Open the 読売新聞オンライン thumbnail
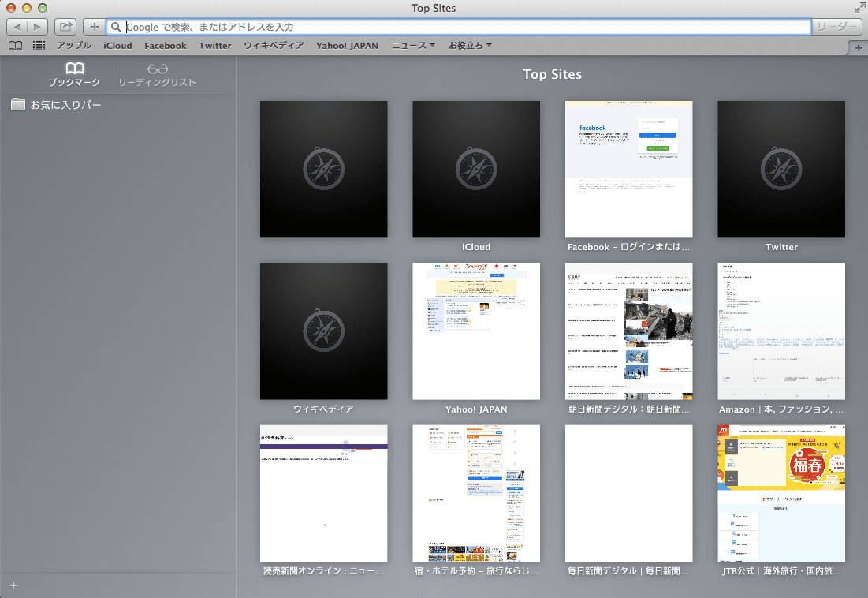 pyautogui.click(x=324, y=493)
